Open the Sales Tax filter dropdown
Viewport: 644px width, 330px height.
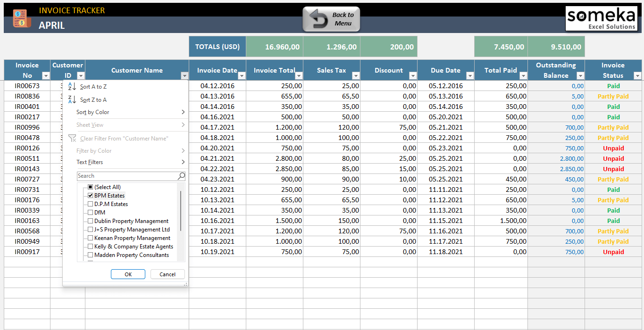[356, 76]
